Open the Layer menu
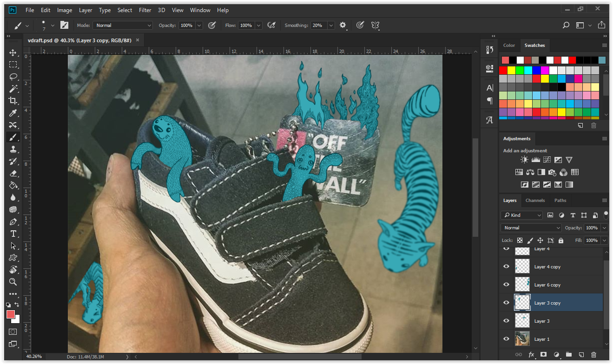The height and width of the screenshot is (364, 613). (x=86, y=10)
